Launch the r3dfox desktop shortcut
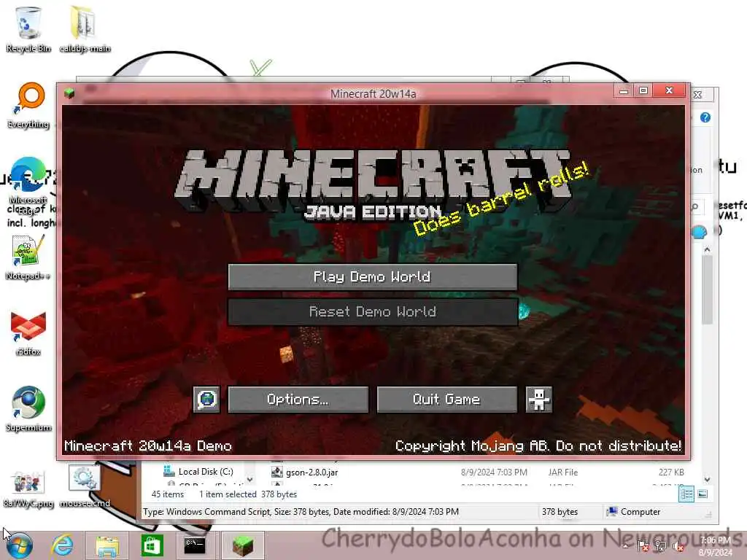747x560 pixels. (28, 333)
